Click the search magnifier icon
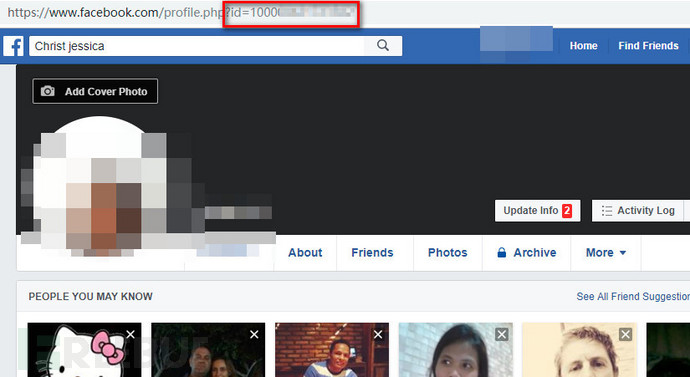The image size is (690, 377). coord(383,45)
